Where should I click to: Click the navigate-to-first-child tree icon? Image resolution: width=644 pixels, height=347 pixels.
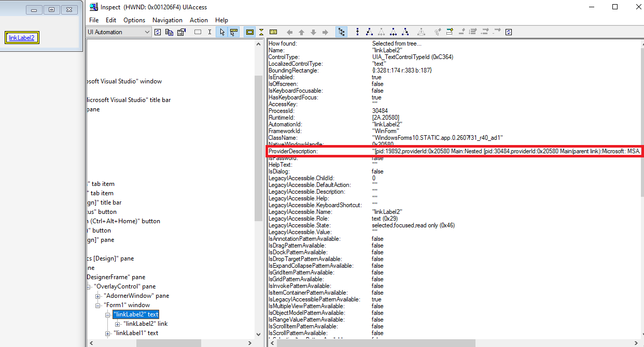[x=369, y=32]
